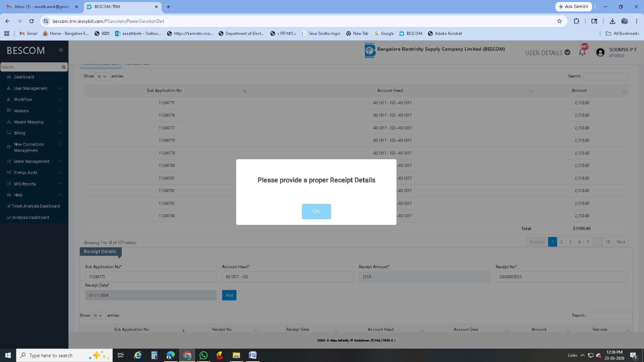Expand New Connection Management menu

coord(34,147)
